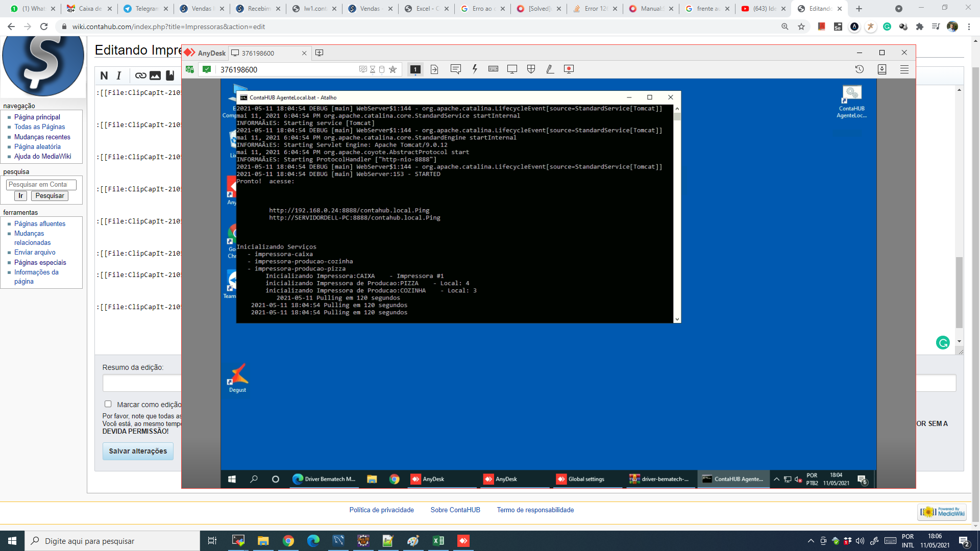
Task: Open 'Enviar arquivo' link
Action: tap(35, 252)
